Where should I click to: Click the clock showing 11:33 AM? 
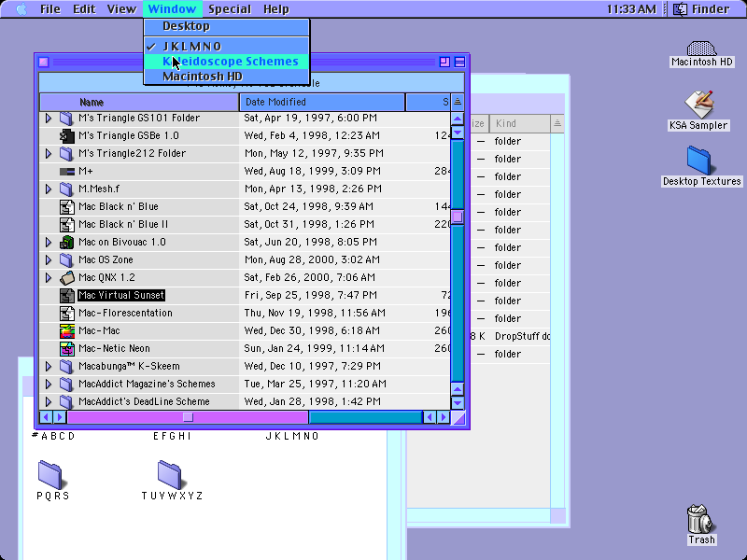click(x=631, y=9)
